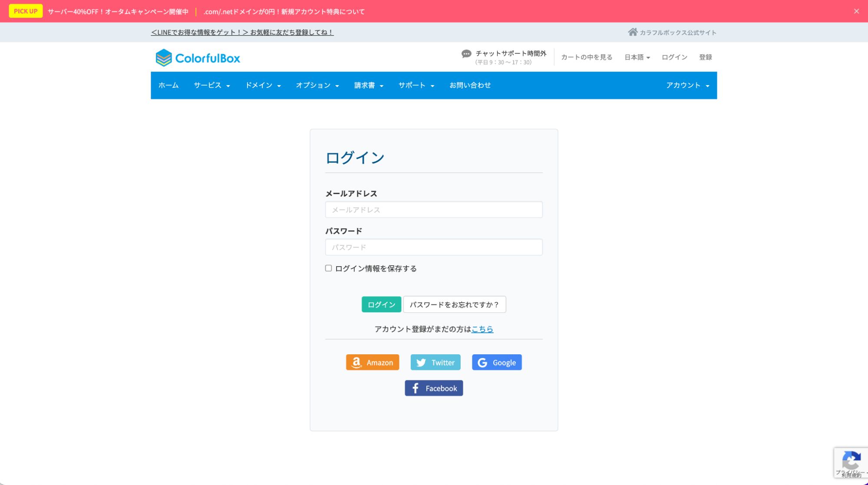Expand the サービス menu
This screenshot has width=868, height=485.
pyautogui.click(x=212, y=85)
